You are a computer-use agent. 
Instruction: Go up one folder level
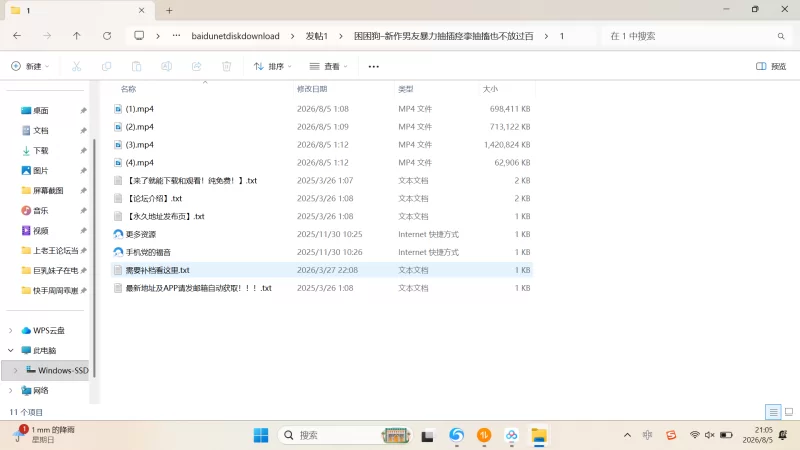click(77, 36)
